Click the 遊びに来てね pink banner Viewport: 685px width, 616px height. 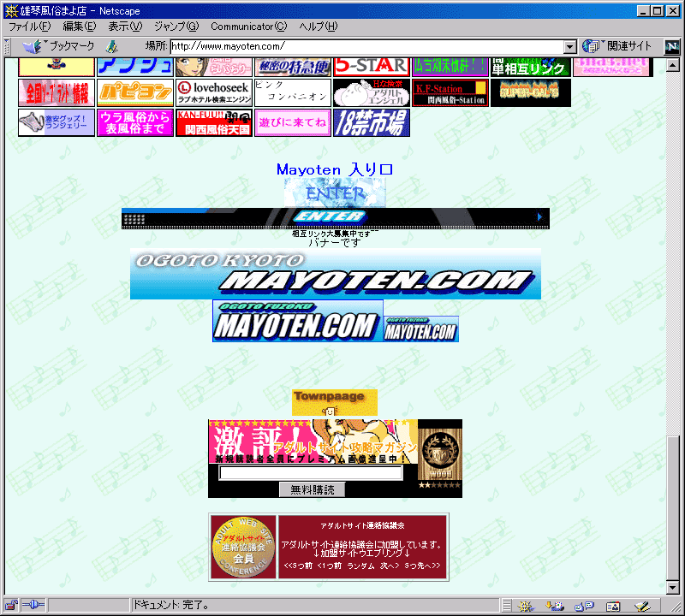(x=293, y=122)
